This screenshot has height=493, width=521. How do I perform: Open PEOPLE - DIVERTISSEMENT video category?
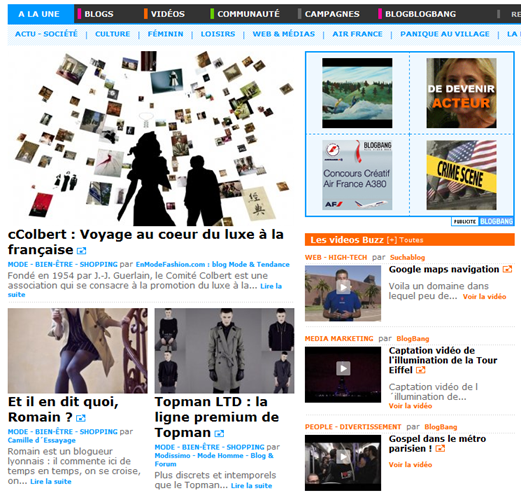[353, 427]
